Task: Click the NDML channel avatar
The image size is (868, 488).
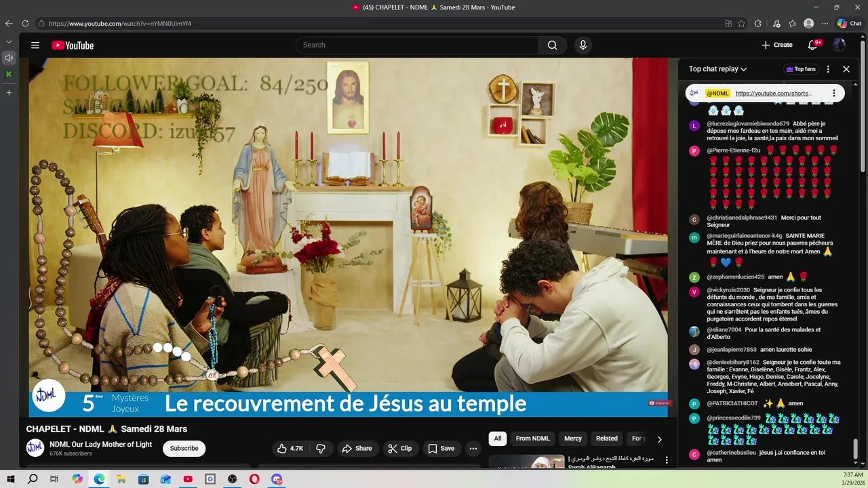Action: [x=35, y=448]
